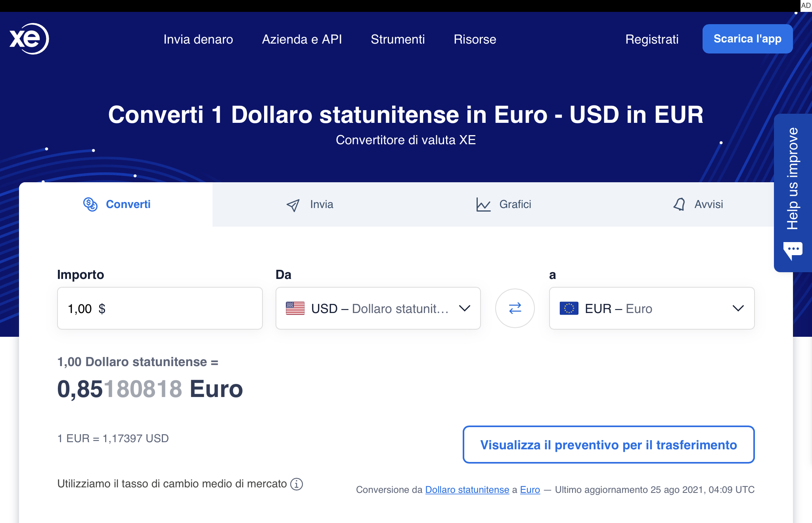Click the Help us improve chat icon
This screenshot has width=812, height=523.
pos(793,250)
